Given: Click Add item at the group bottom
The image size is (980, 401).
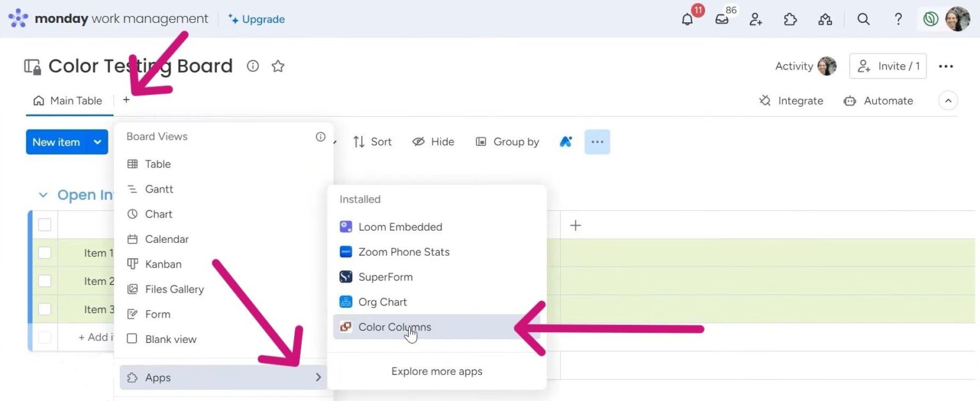Looking at the screenshot, I should click(x=94, y=337).
